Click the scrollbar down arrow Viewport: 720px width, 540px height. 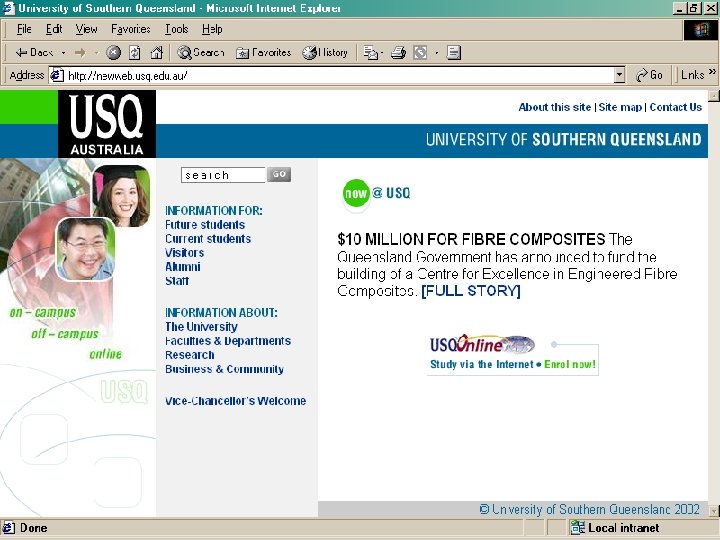point(714,511)
